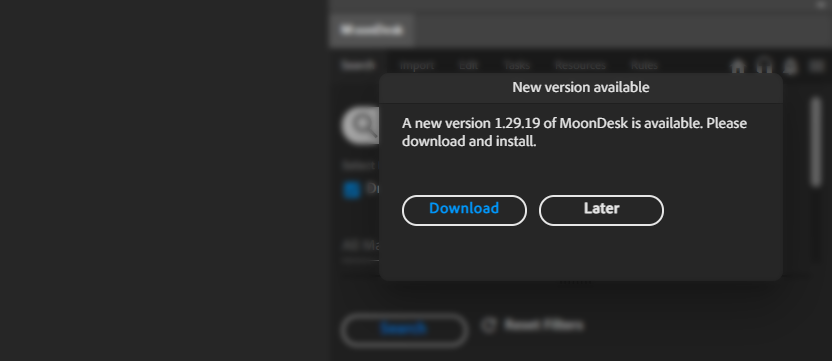The width and height of the screenshot is (832, 361).
Task: Open support via the headphones icon
Action: point(765,66)
